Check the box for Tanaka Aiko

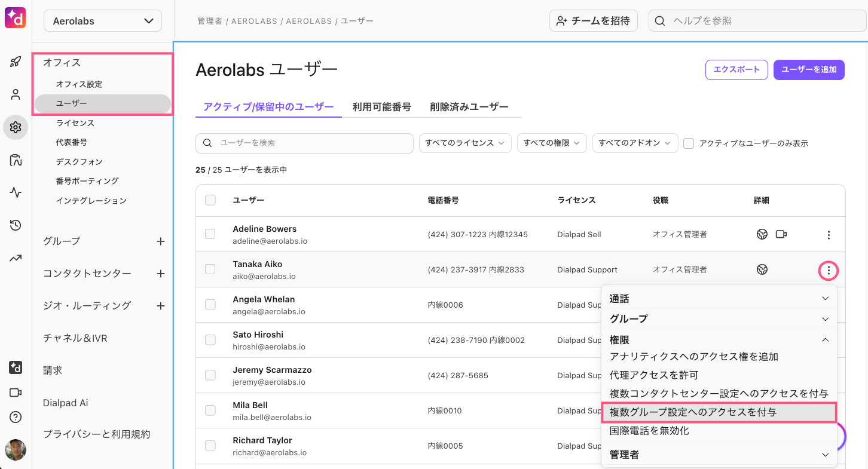(210, 269)
